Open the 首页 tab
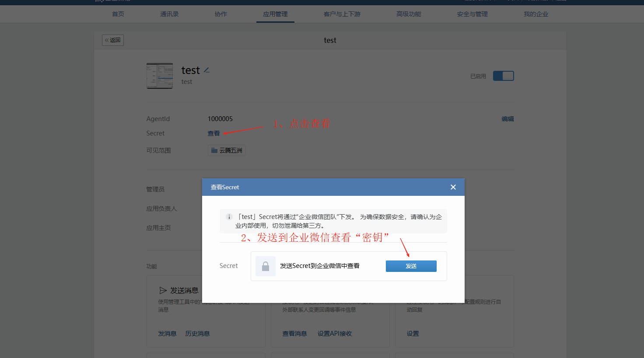This screenshot has height=358, width=644. pyautogui.click(x=118, y=14)
